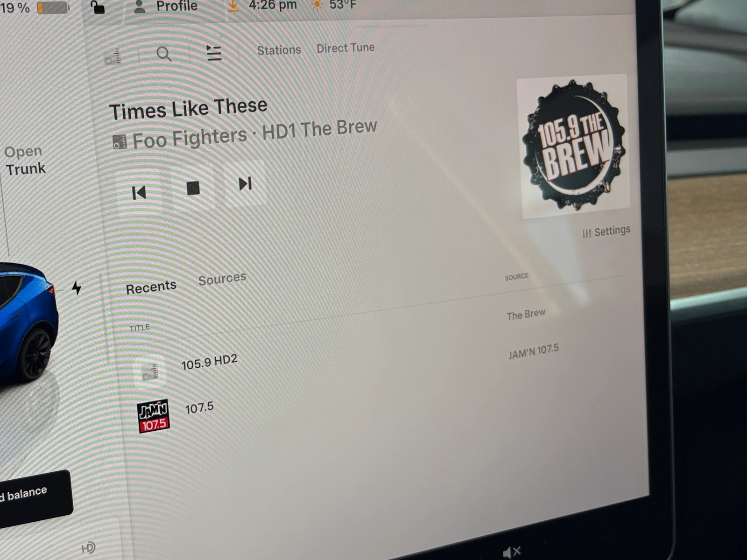Tap the unlocked padlock icon

tap(97, 7)
